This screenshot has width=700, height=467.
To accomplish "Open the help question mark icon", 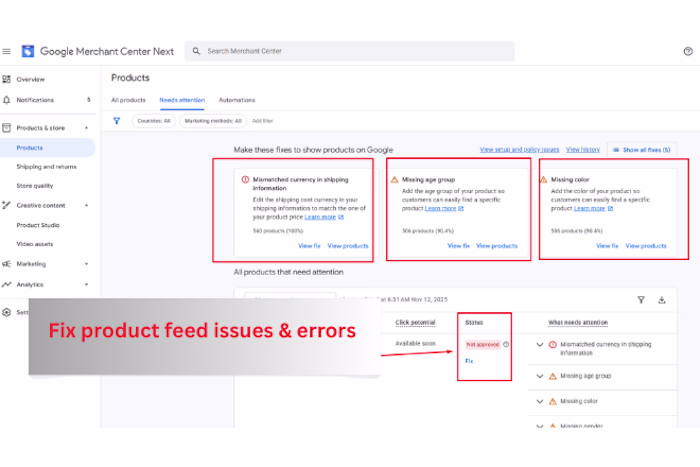I will pyautogui.click(x=688, y=51).
